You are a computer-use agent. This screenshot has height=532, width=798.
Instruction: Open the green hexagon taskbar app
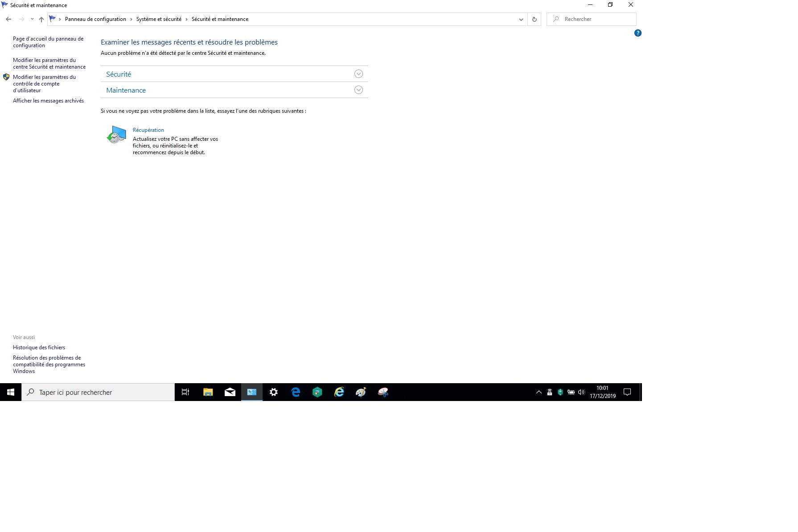pos(317,392)
